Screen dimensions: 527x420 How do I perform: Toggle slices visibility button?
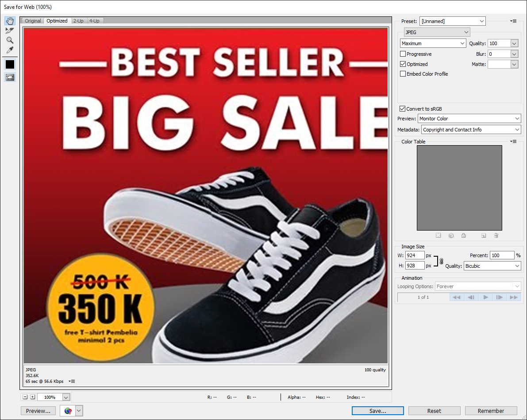pyautogui.click(x=10, y=77)
